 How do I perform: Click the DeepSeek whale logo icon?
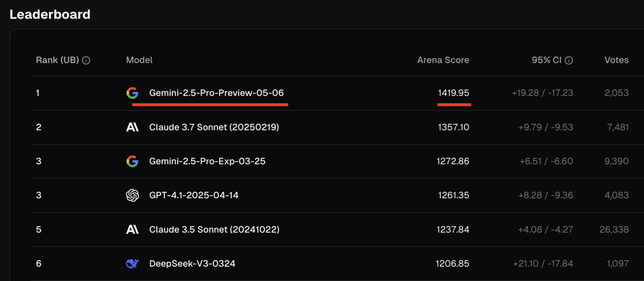[132, 263]
